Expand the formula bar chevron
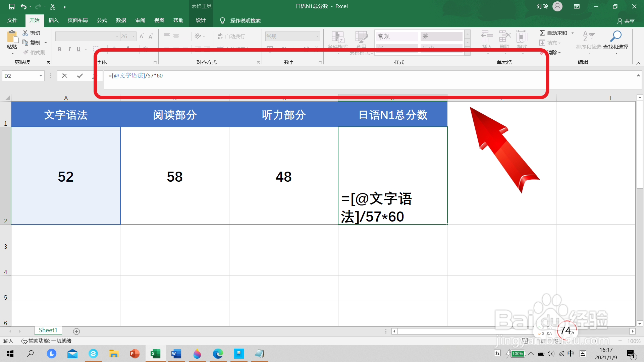Screen dimensions: 644x362 coord(638,76)
